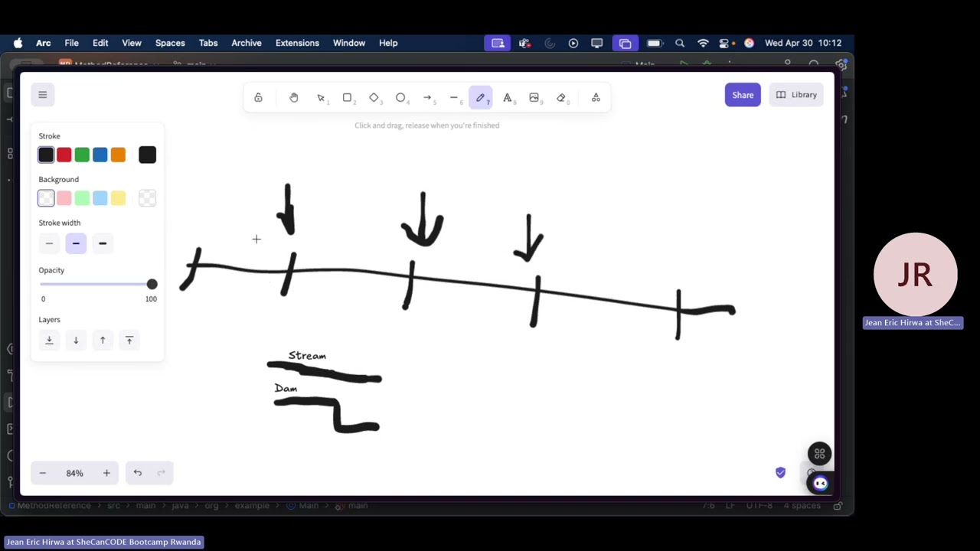Click the redo arrow button

click(161, 473)
